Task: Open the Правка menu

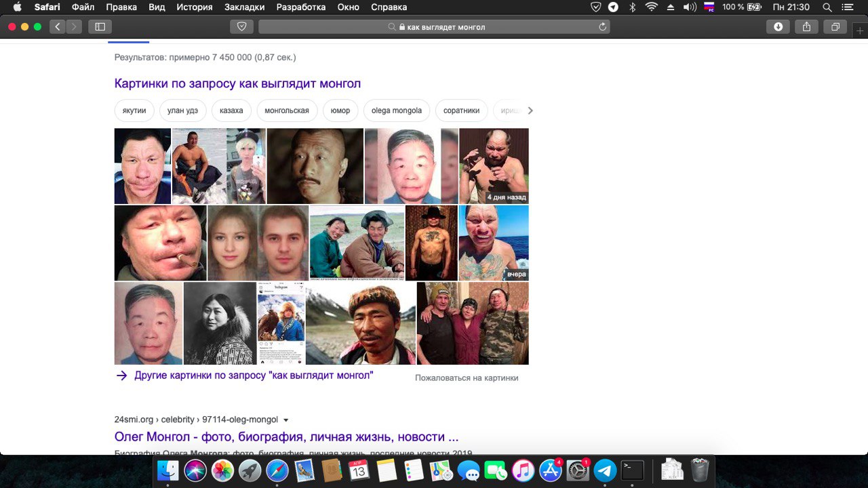Action: tap(121, 7)
